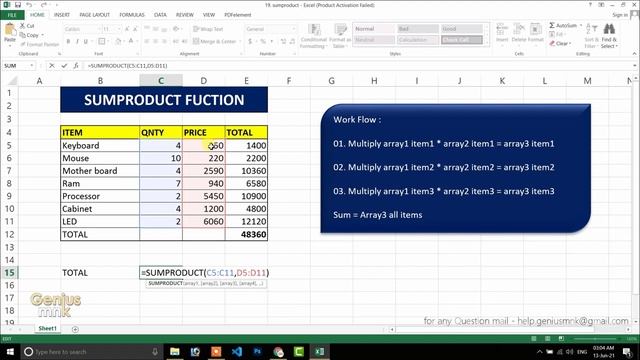Click the Clear eraser icon
Image resolution: width=640 pixels, height=360 pixels.
[552, 43]
